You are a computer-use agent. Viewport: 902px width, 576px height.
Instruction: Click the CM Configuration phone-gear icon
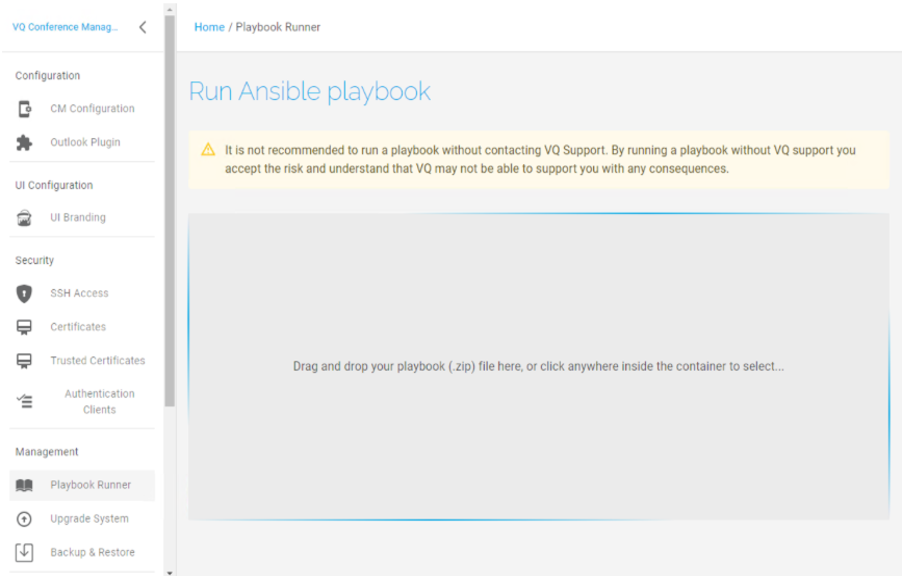[x=24, y=109]
